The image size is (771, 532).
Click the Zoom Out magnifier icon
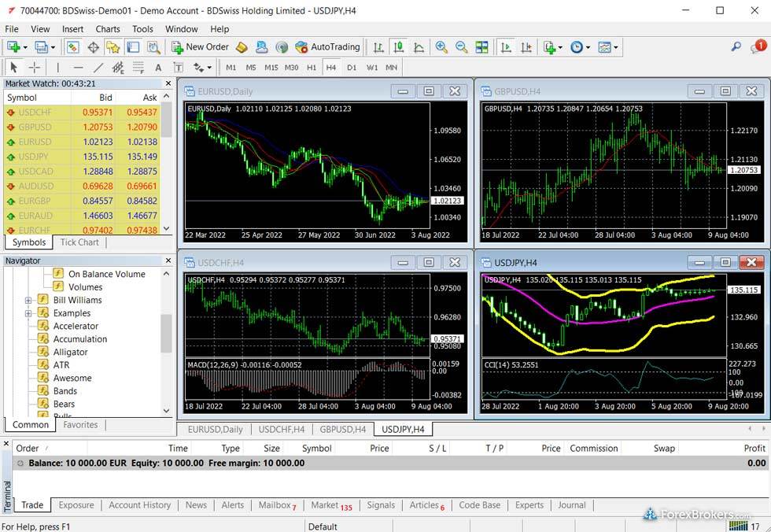tap(461, 47)
